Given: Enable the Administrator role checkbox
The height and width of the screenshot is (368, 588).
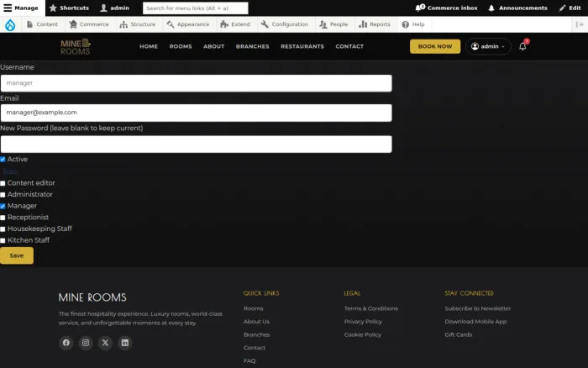Looking at the screenshot, I should [x=3, y=195].
